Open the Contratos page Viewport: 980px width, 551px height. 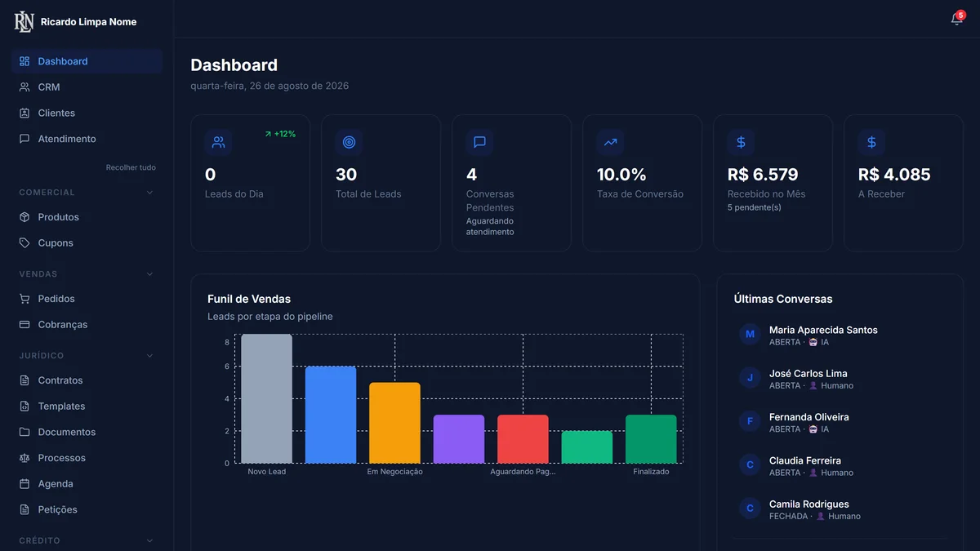tap(87, 380)
